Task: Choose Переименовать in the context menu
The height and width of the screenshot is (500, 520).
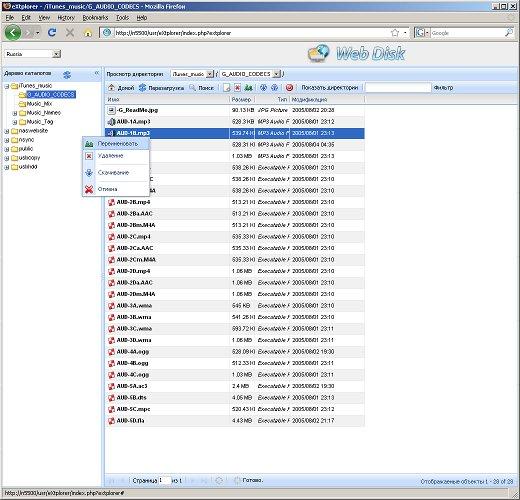Action: click(117, 144)
